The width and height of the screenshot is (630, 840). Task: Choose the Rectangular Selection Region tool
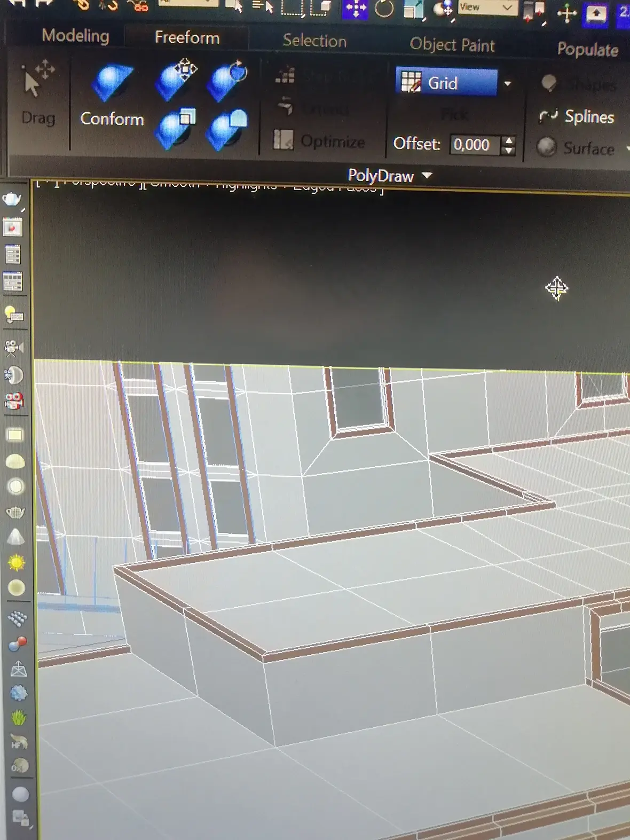click(x=292, y=8)
